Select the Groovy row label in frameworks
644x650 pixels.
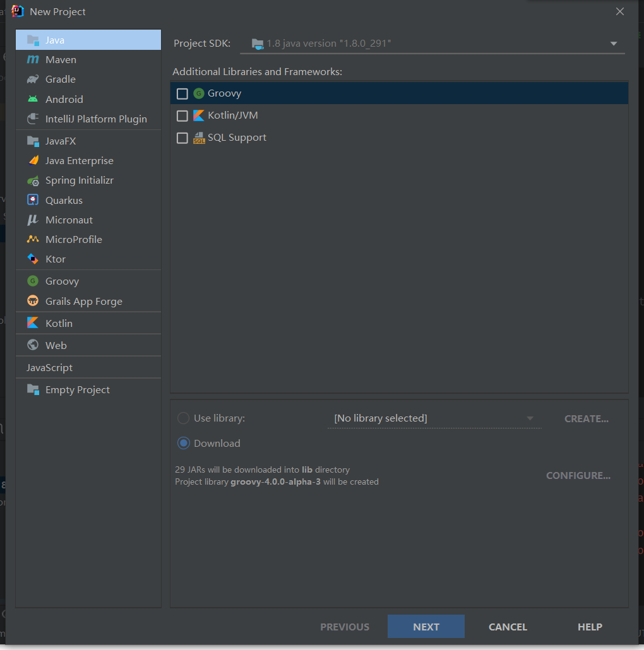click(x=224, y=93)
